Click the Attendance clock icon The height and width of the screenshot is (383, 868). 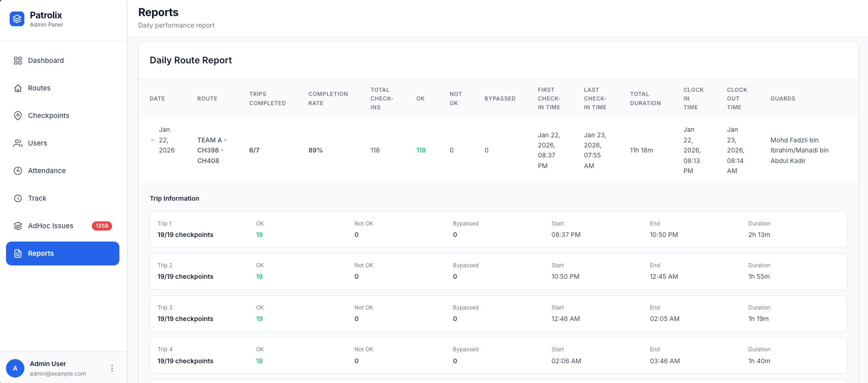[x=18, y=171]
